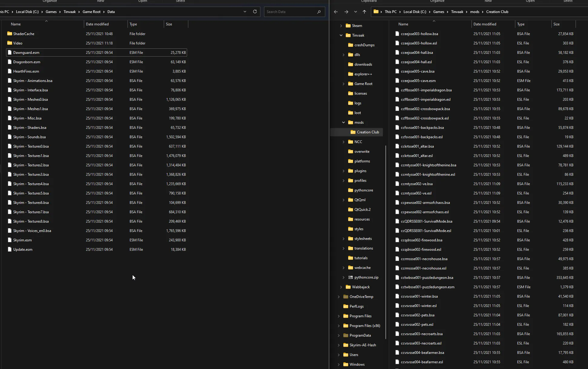Click the navigation tree vertical scrollbar
Image resolution: width=588 pixels, height=369 pixels.
[386, 242]
